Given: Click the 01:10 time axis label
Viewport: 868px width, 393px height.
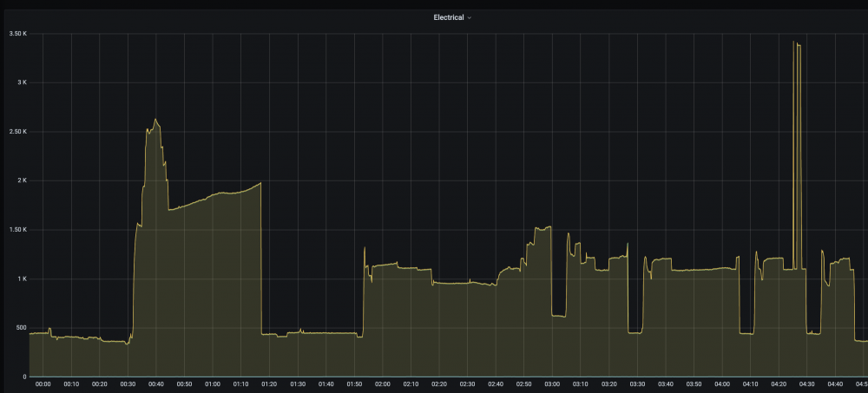Looking at the screenshot, I should [240, 384].
